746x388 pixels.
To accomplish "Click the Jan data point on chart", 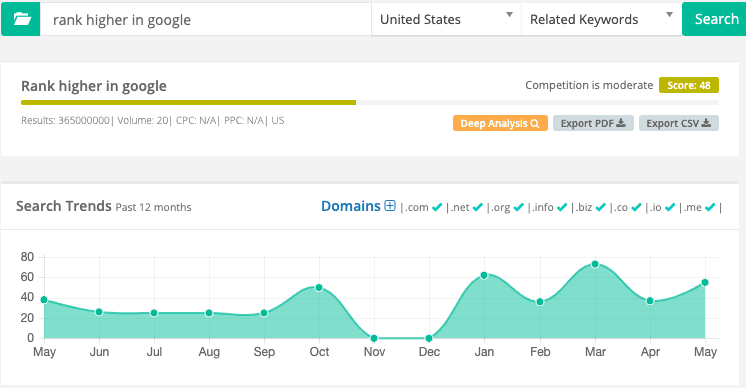I will (484, 275).
